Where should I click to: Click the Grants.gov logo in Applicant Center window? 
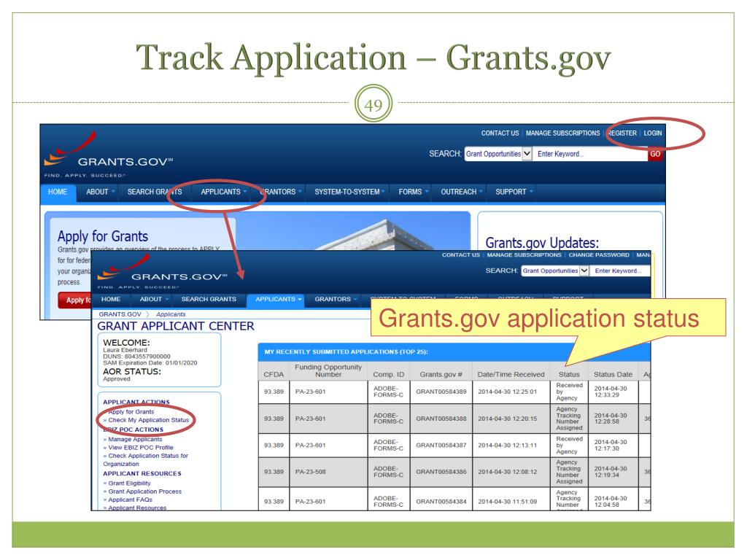coord(163,272)
